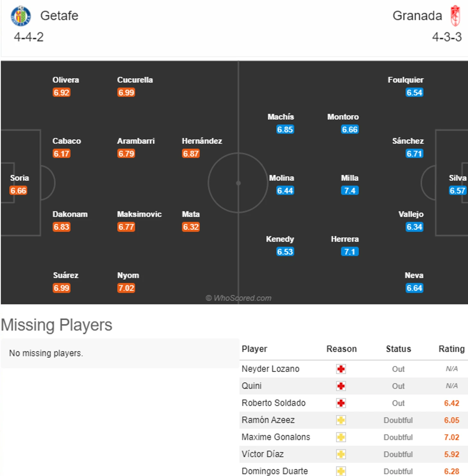The height and width of the screenshot is (476, 468).
Task: Sort table by Rating column header
Action: tap(451, 349)
